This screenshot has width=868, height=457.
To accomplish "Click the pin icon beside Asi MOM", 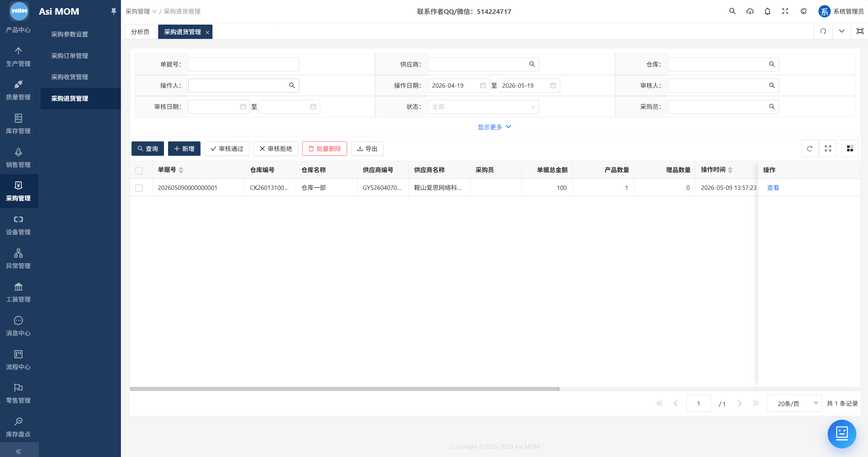I will 113,12.
